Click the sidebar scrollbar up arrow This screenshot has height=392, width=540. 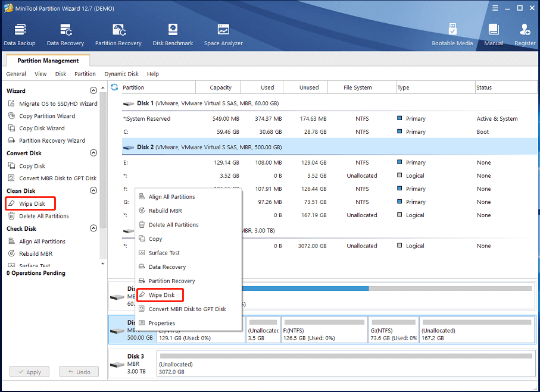[x=102, y=88]
